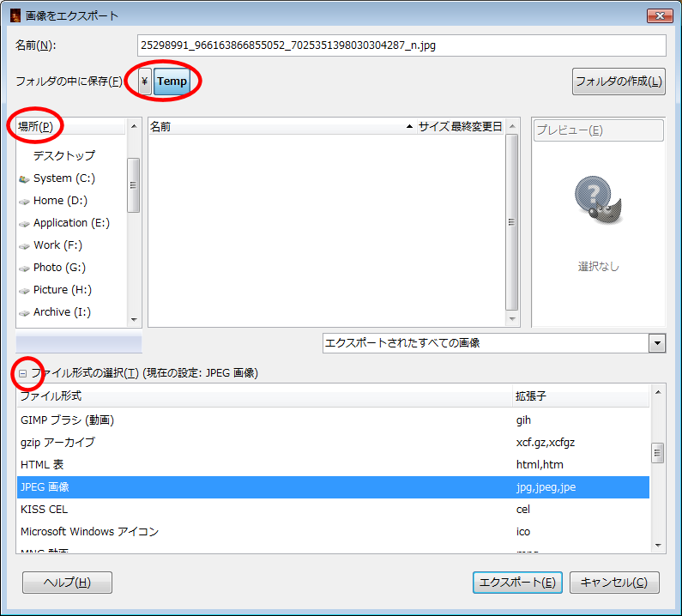The width and height of the screenshot is (682, 616).
Task: Select the Picture (H:) drive icon
Action: (x=24, y=290)
